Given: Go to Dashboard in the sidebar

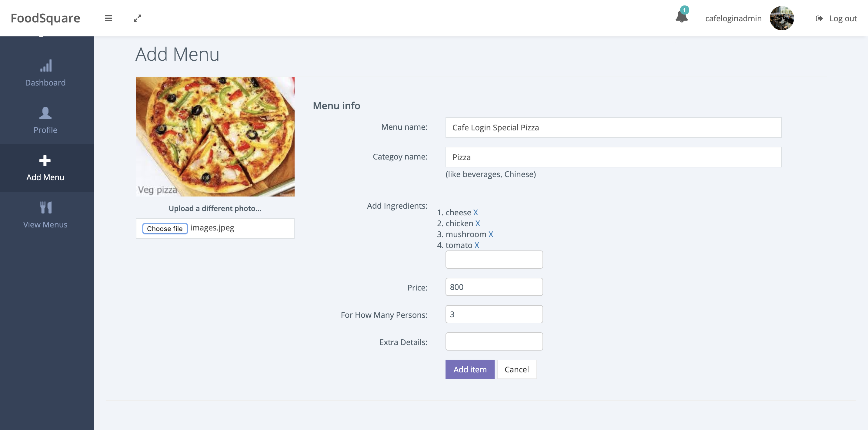Looking at the screenshot, I should click(x=45, y=82).
